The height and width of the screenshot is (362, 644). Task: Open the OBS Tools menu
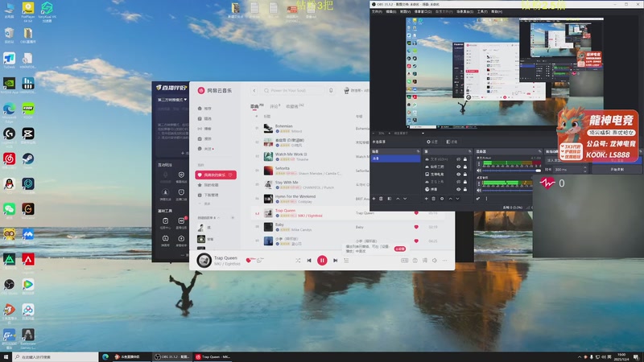[482, 11]
